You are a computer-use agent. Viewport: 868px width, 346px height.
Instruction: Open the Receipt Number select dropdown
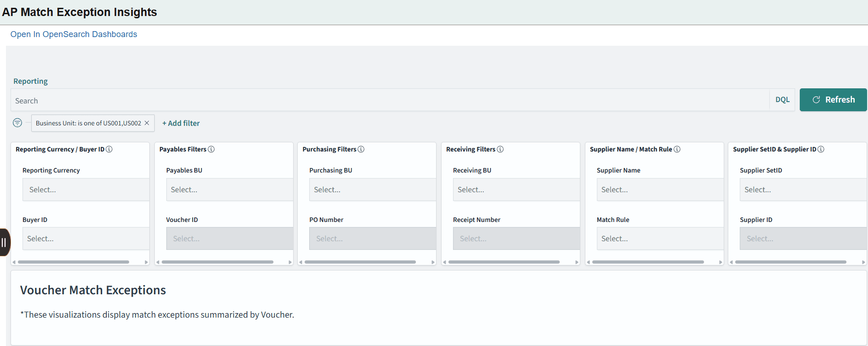516,238
